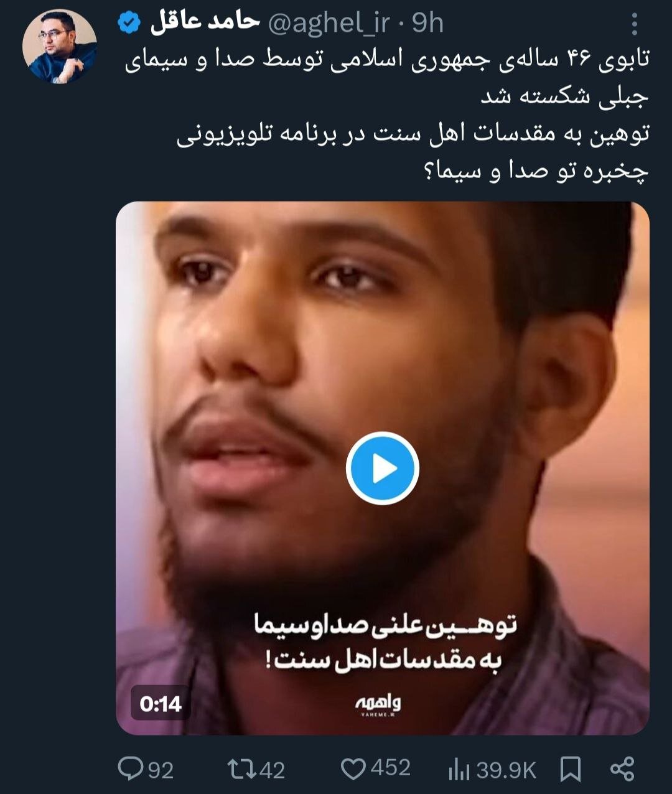Screen dimensions: 672x794
Task: Bookmark this tweet
Action: pos(570,769)
